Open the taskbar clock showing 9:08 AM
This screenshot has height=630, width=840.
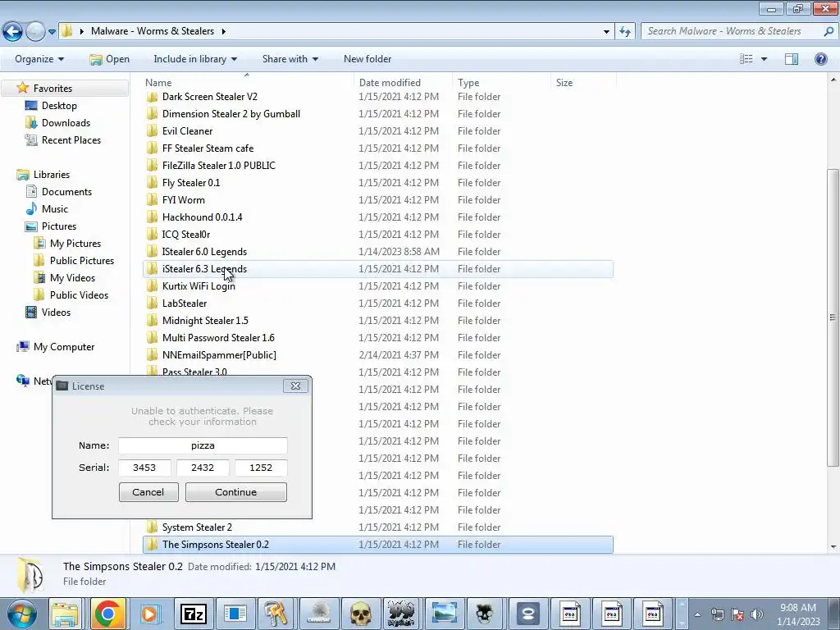coord(798,614)
